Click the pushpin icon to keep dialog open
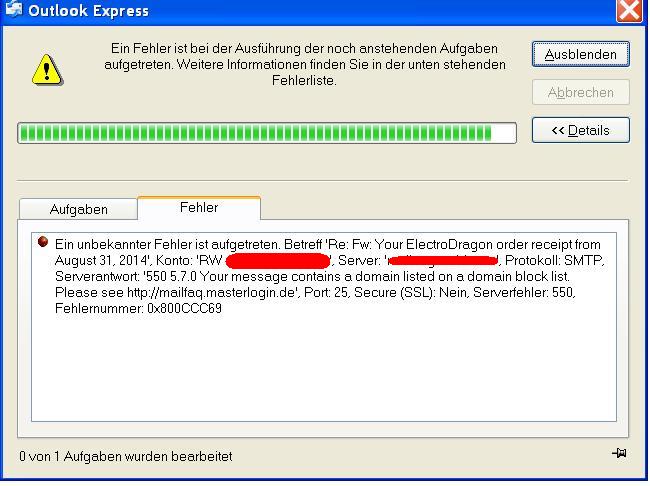Screen dimensions: 650x486 click(x=619, y=453)
